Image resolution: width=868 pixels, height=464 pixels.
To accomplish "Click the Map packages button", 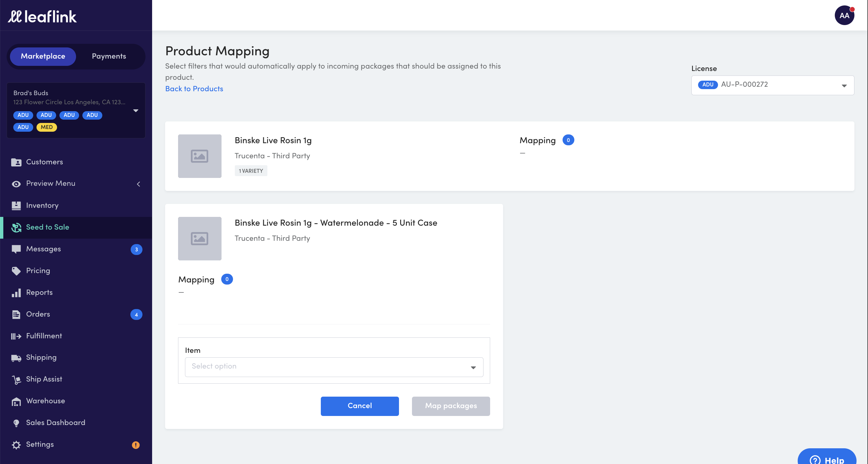I will tap(451, 406).
